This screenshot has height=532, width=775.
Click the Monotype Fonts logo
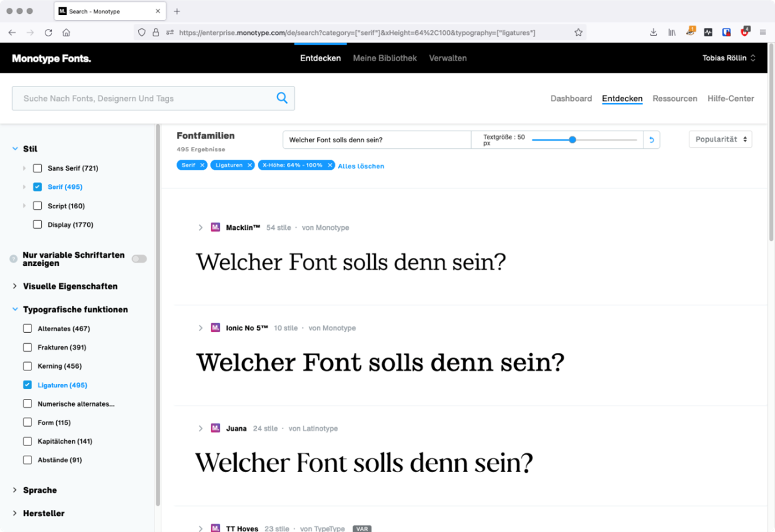pos(51,59)
